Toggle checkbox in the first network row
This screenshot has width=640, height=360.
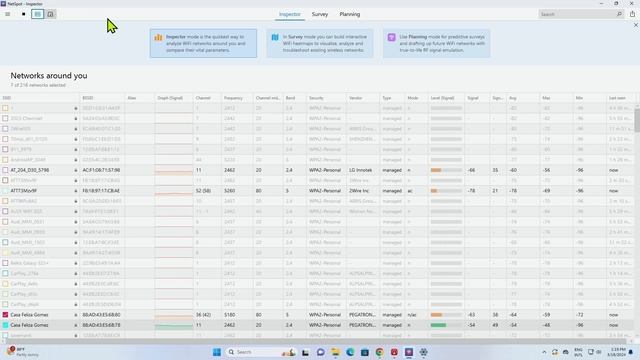(5, 108)
